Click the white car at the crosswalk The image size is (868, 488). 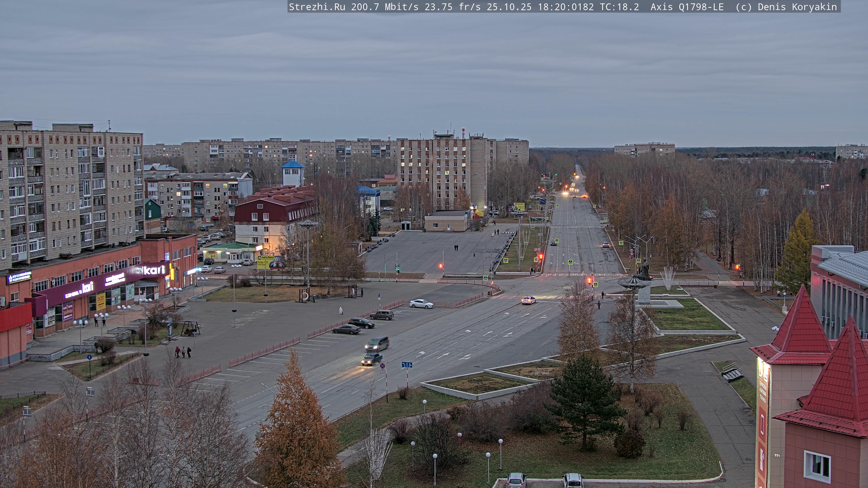point(528,300)
